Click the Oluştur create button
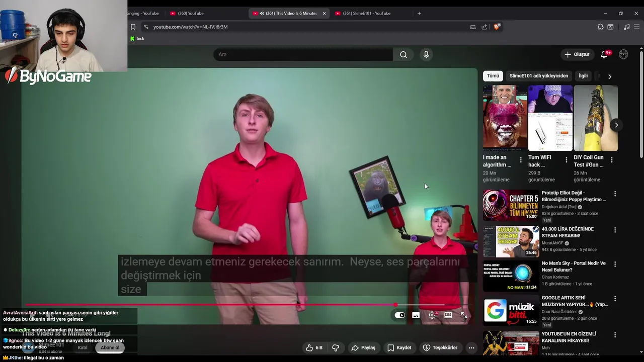This screenshot has width=644, height=362. [x=577, y=54]
